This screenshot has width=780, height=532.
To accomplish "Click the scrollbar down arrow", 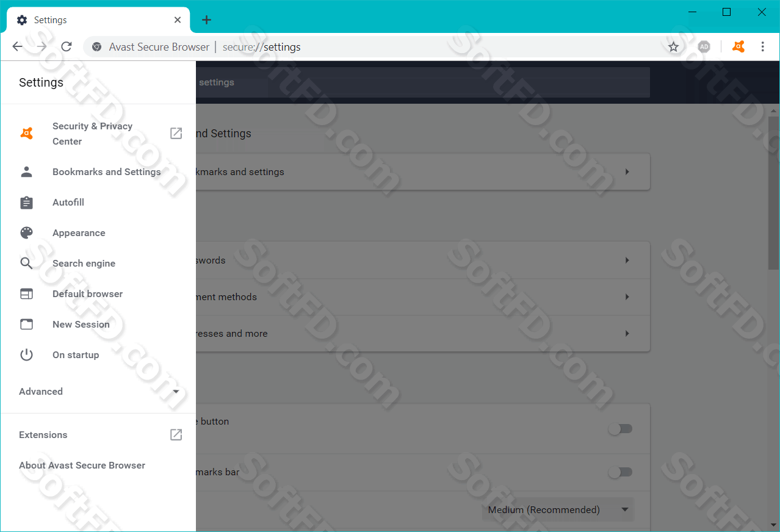I will click(x=773, y=525).
